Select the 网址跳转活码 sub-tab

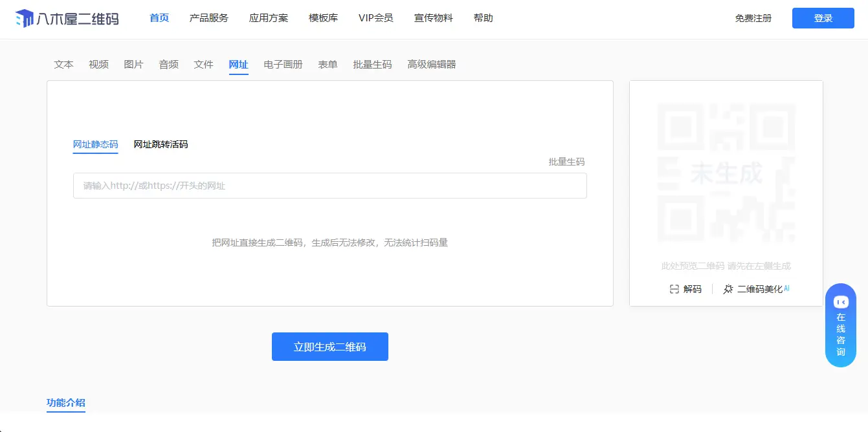click(x=160, y=144)
